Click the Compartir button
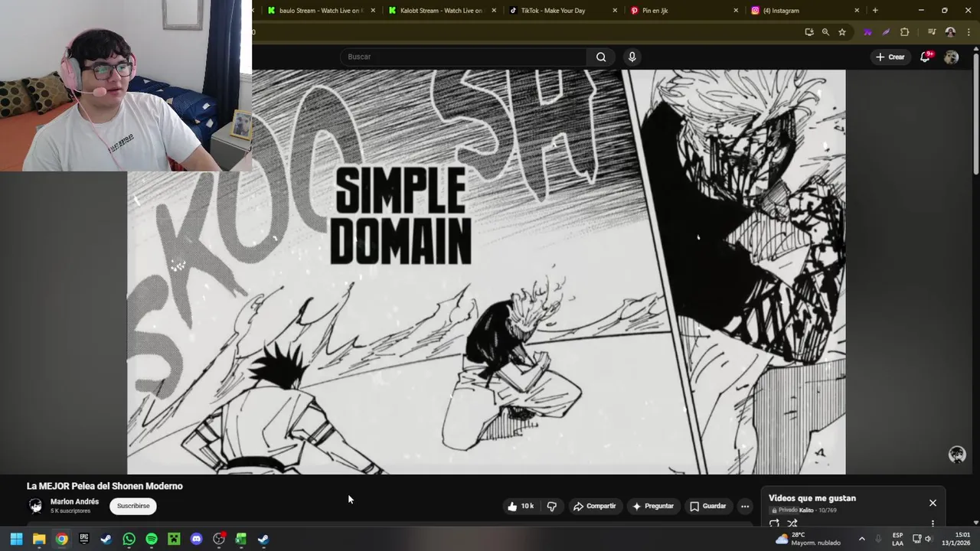The width and height of the screenshot is (980, 551). [595, 506]
